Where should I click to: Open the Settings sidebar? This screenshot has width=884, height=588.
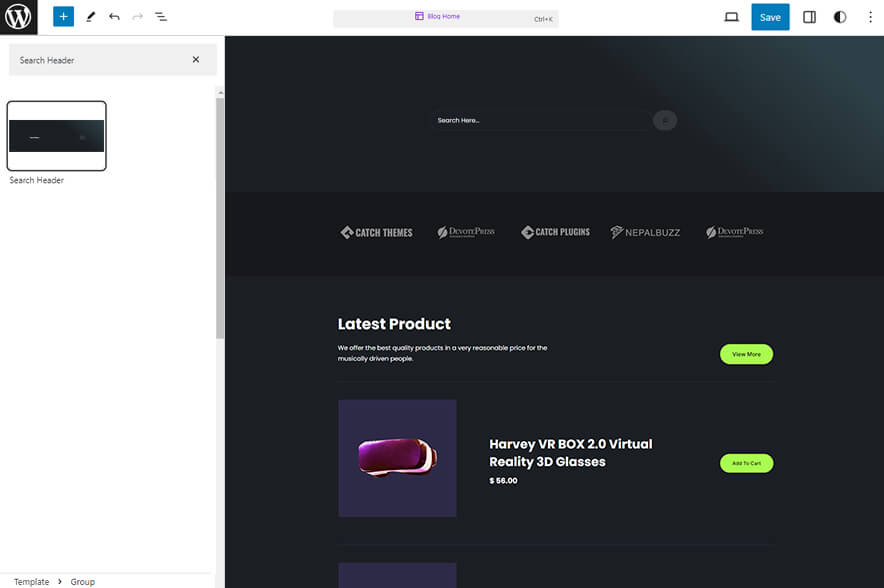pos(809,16)
